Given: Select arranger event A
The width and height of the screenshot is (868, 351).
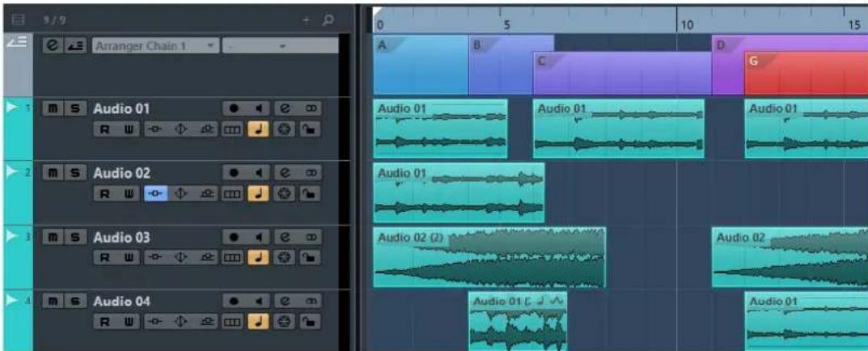Looking at the screenshot, I should [x=421, y=66].
